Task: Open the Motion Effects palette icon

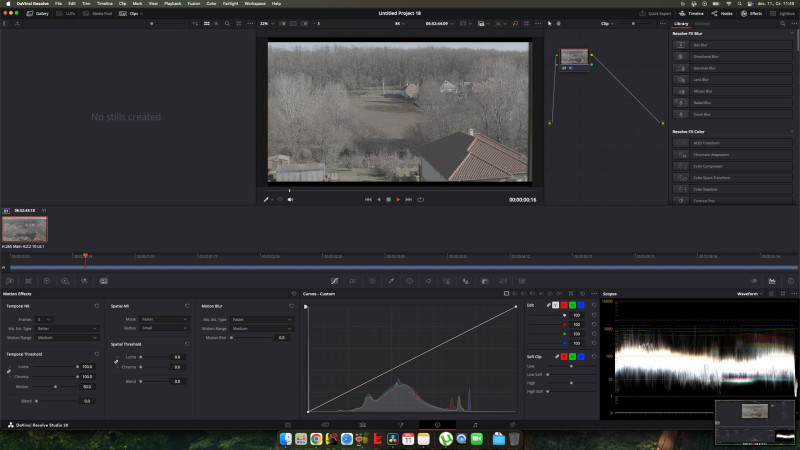Action: click(104, 281)
